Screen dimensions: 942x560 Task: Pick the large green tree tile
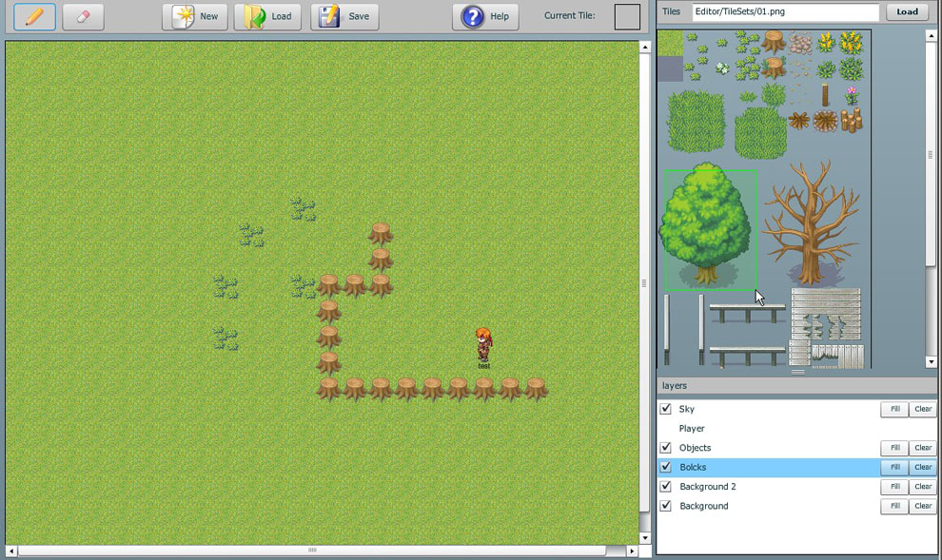pos(709,228)
